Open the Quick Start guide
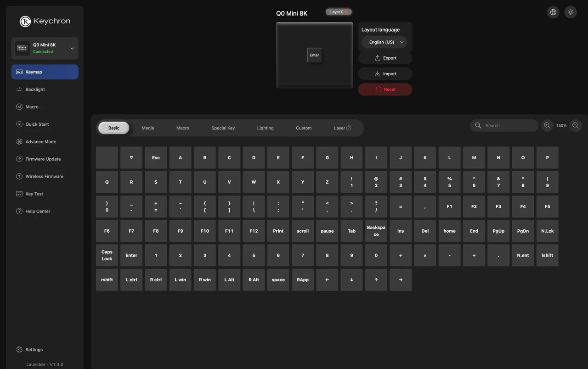588x369 pixels. click(x=37, y=124)
